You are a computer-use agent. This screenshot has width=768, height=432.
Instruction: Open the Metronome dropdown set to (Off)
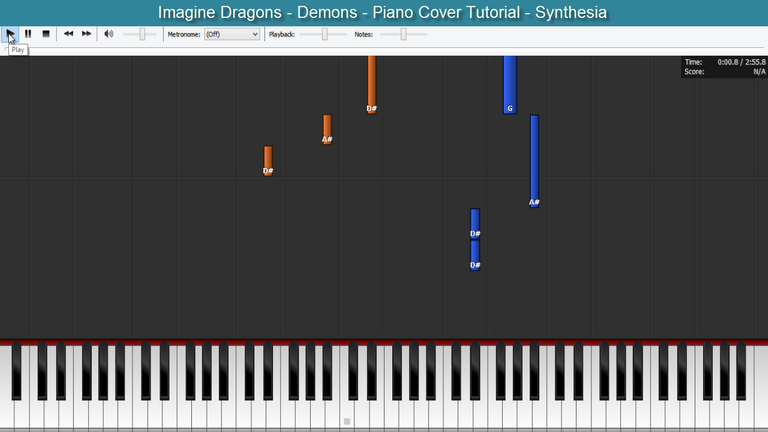click(x=232, y=34)
